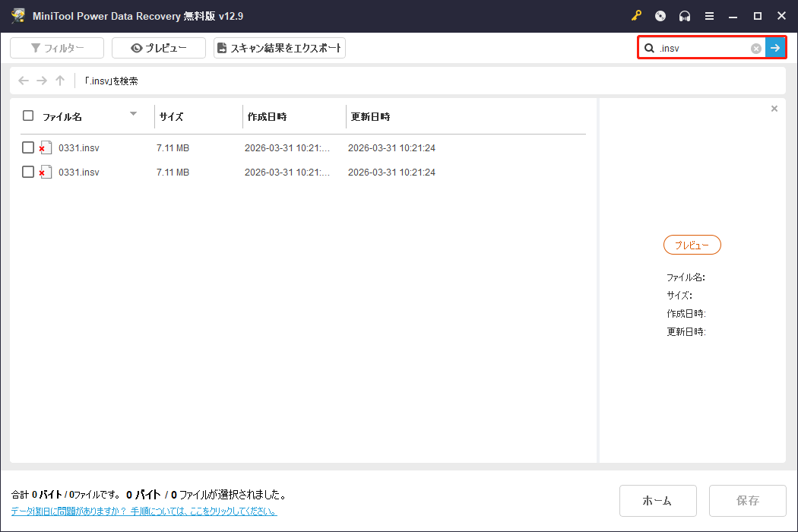Sort by 作成日時 column header
The width and height of the screenshot is (798, 532).
(268, 116)
